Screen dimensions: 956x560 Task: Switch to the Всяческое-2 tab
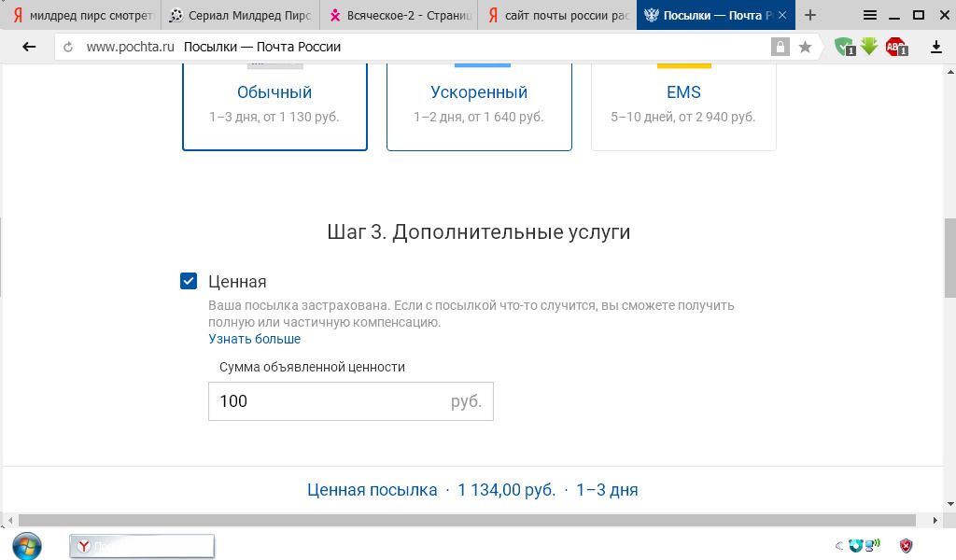(398, 15)
